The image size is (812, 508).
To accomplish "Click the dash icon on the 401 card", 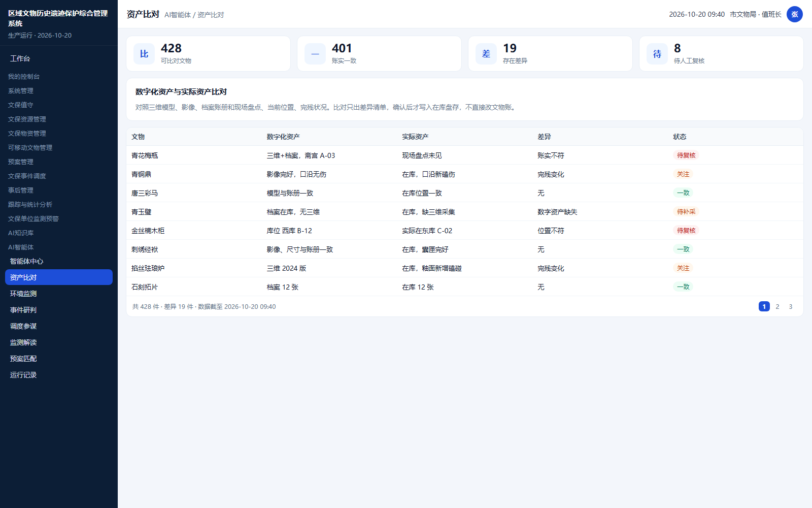I will pos(315,54).
